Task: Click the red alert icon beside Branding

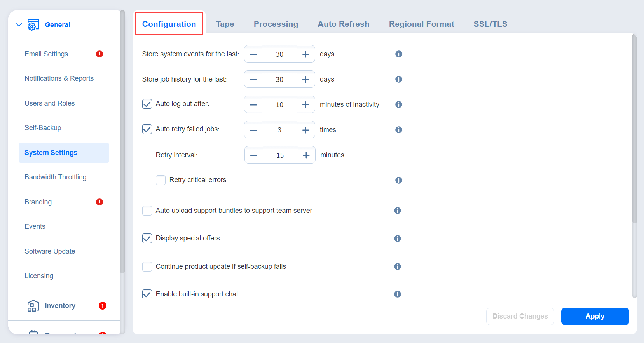Action: pyautogui.click(x=99, y=202)
